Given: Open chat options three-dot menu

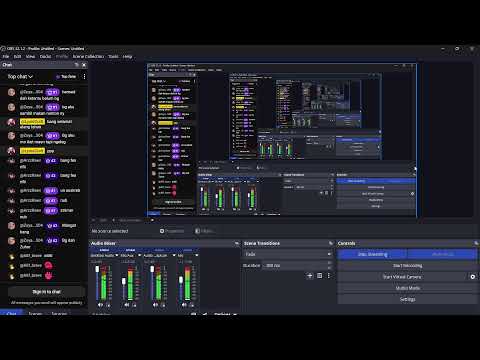Looking at the screenshot, I should click(84, 77).
